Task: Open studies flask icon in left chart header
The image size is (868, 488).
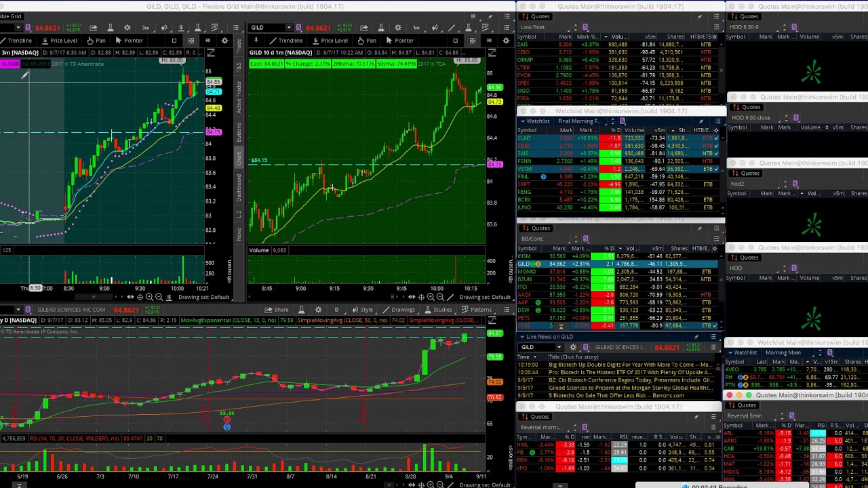Action: 111,28
